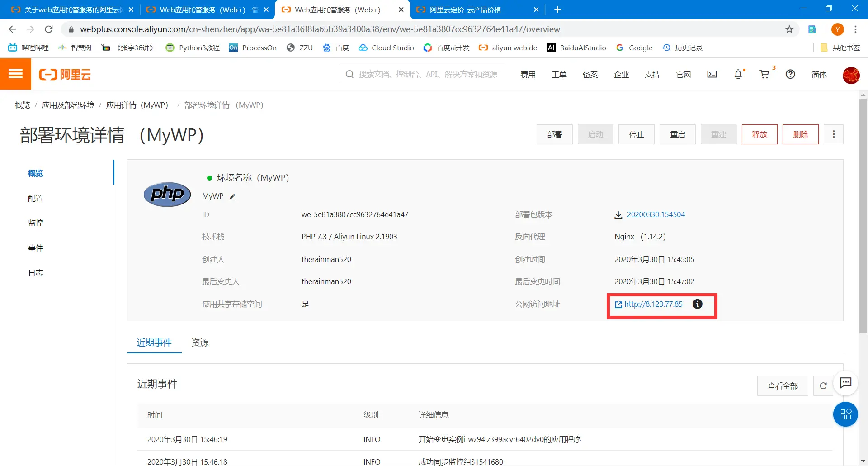This screenshot has height=466, width=868.
Task: Go back in browser history
Action: pyautogui.click(x=13, y=29)
